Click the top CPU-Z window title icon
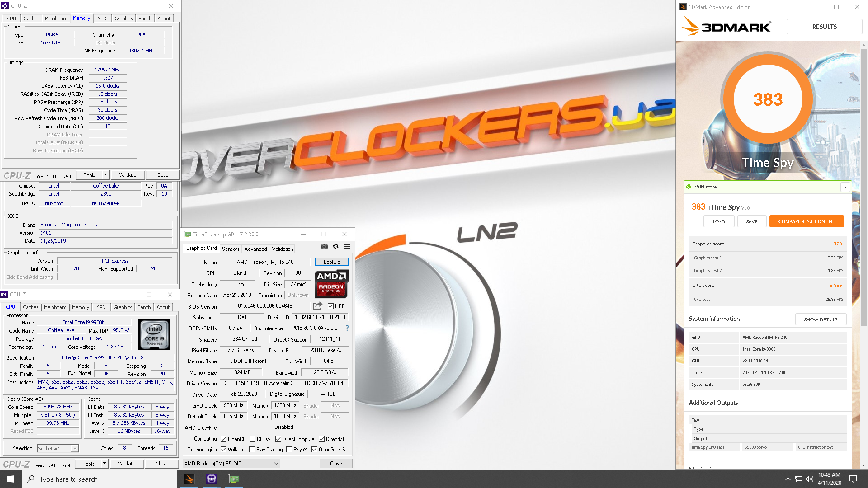 5,6
